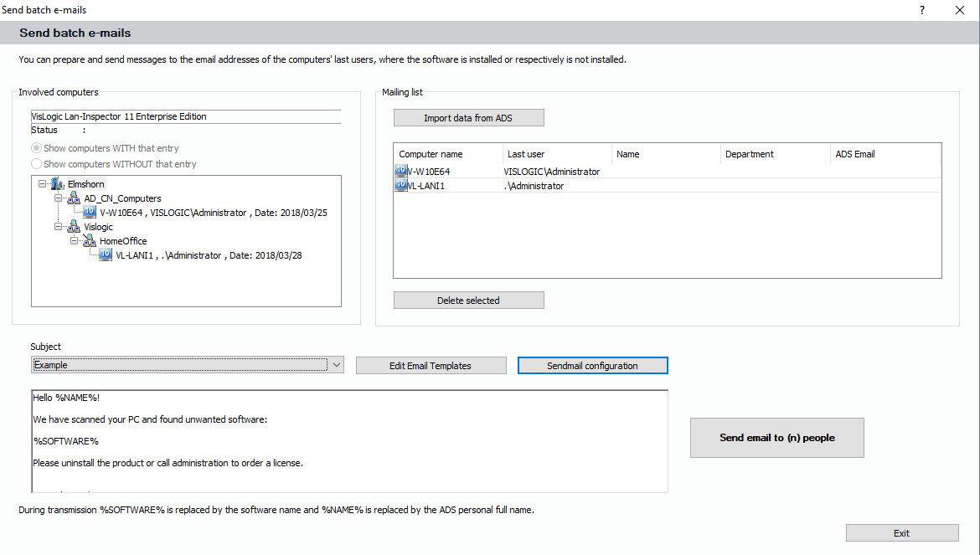Click the Elmshorn site building icon
Image resolution: width=980 pixels, height=555 pixels.
(x=58, y=184)
